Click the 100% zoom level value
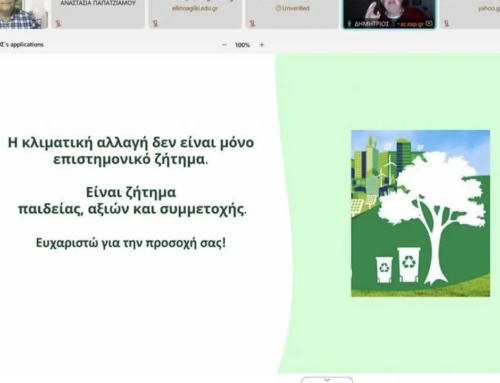Screen dimensions: 500x383 242,45
